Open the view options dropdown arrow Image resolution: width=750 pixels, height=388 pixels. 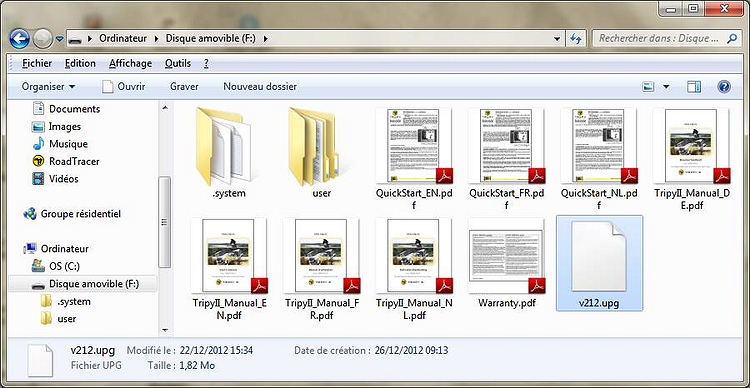pos(666,87)
